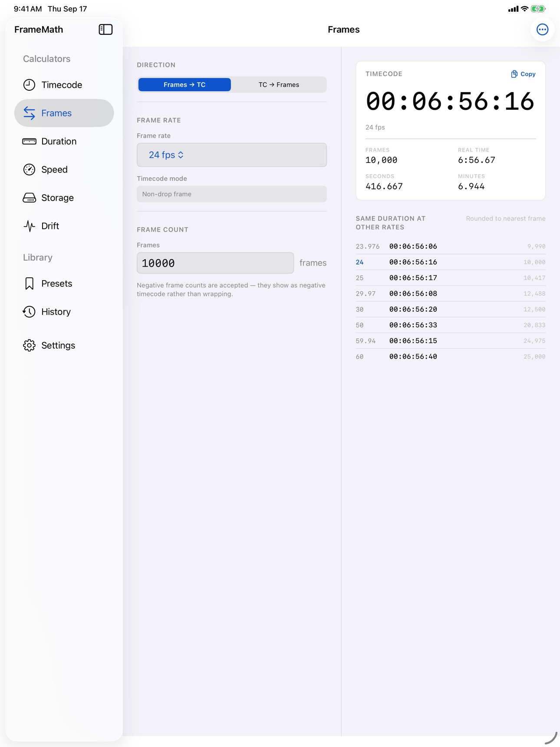Viewport: 560px width, 747px height.
Task: Select the 25 rate row 00:06:56:17
Action: point(451,278)
